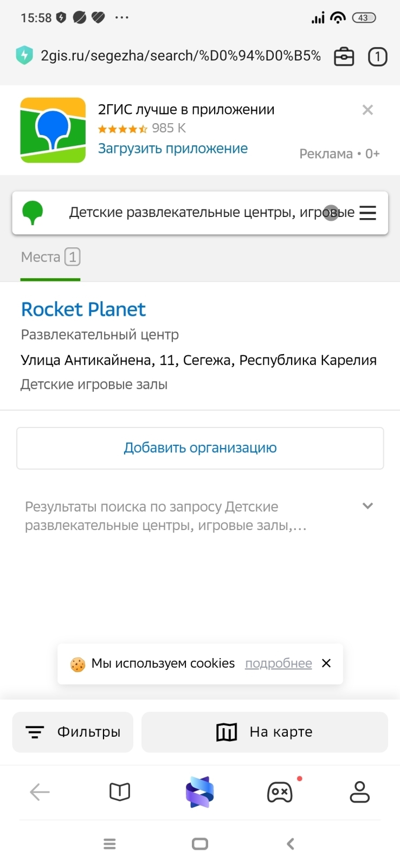The height and width of the screenshot is (868, 400).
Task: Tap the shield protection icon in address bar
Action: click(24, 55)
